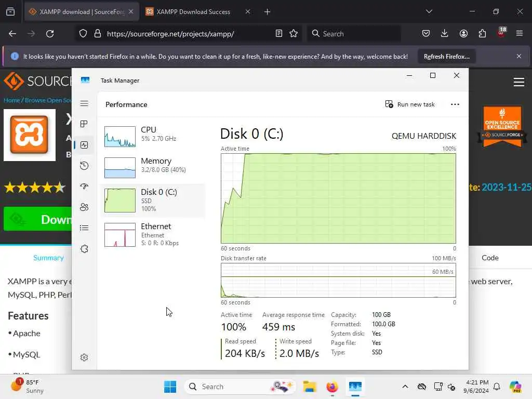Click Firefox forward navigation arrow
Viewport: 532px width, 399px height.
tap(31, 34)
